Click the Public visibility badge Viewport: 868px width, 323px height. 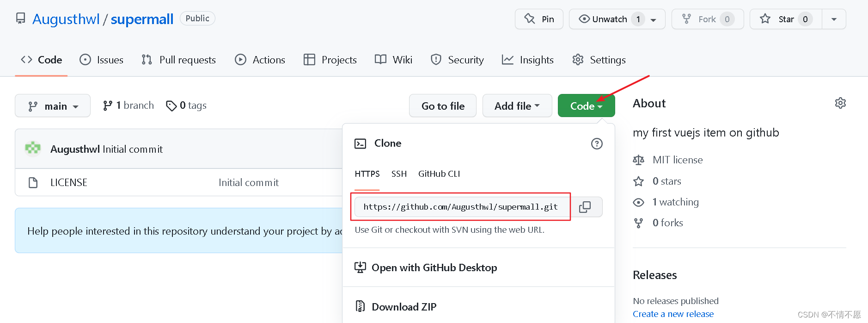click(x=197, y=19)
